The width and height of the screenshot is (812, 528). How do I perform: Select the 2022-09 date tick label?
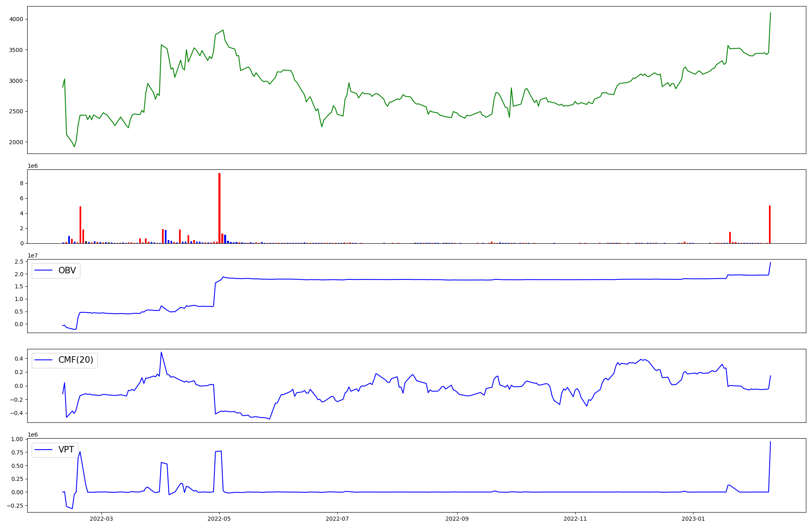pyautogui.click(x=457, y=519)
